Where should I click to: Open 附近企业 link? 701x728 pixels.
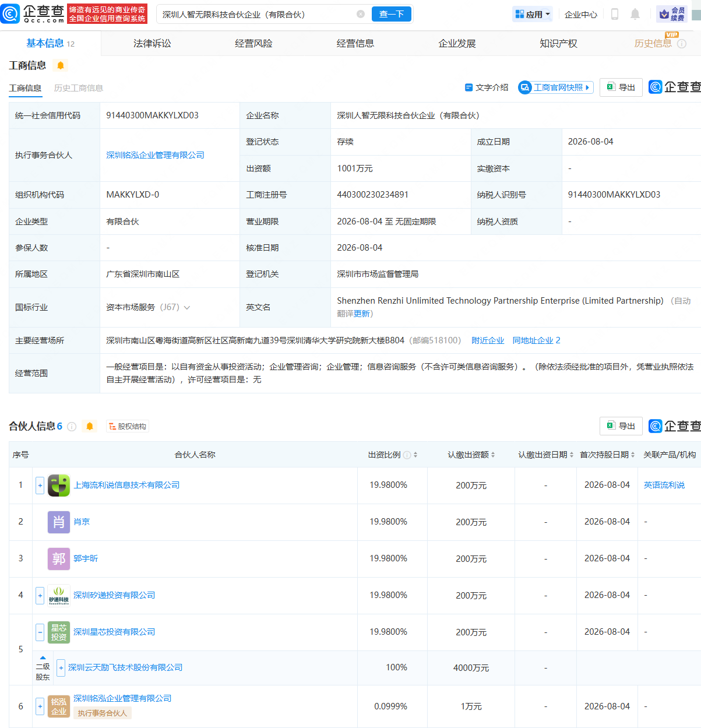488,340
